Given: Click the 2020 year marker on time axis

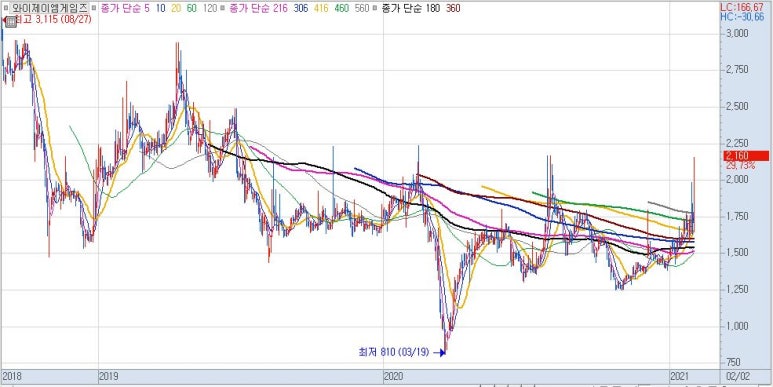Looking at the screenshot, I should 393,376.
